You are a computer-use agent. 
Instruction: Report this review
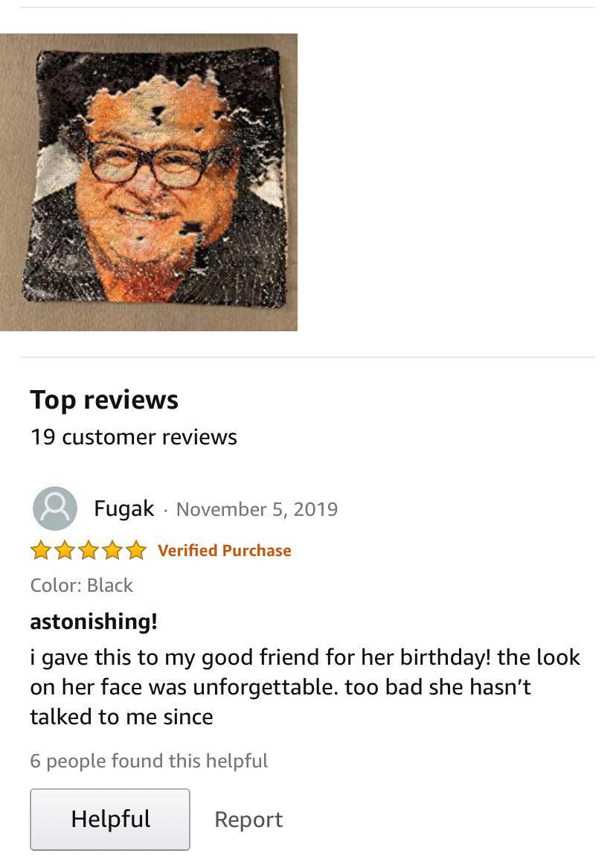tap(248, 820)
